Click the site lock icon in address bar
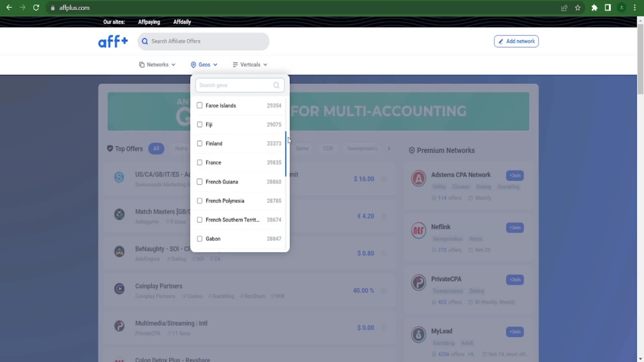Screen dimensions: 644x362 pyautogui.click(x=52, y=8)
